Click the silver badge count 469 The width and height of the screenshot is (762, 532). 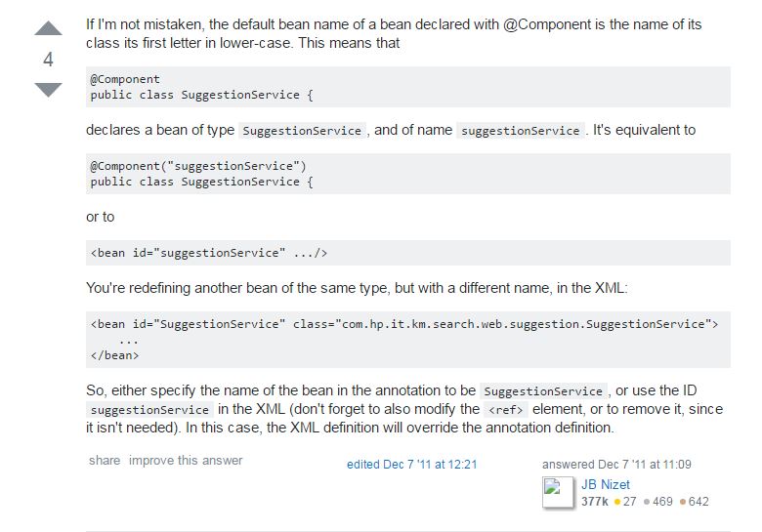pyautogui.click(x=658, y=502)
